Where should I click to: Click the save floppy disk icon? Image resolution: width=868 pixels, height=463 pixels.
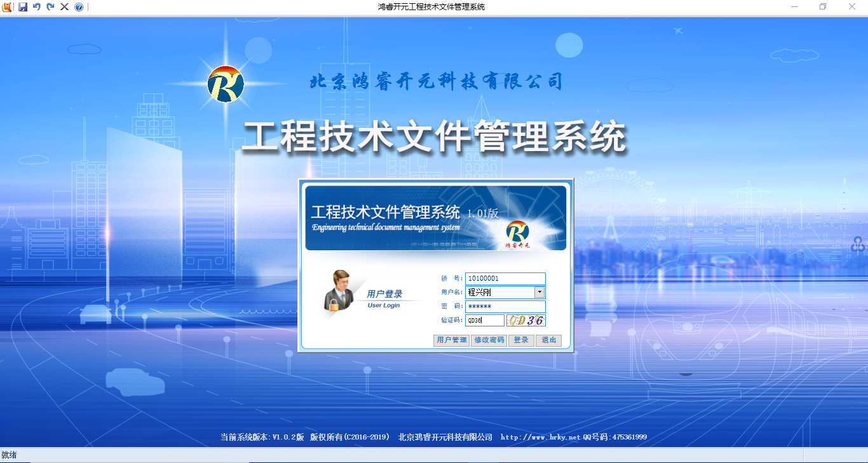pos(23,7)
